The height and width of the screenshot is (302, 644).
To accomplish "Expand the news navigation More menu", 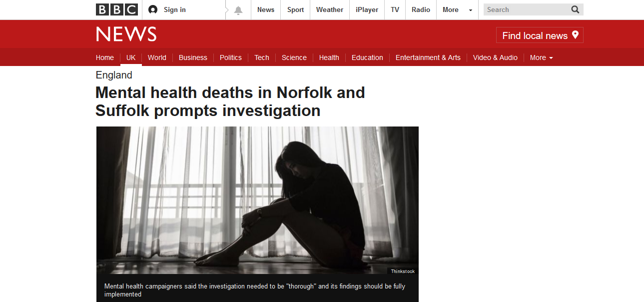I will pos(542,57).
